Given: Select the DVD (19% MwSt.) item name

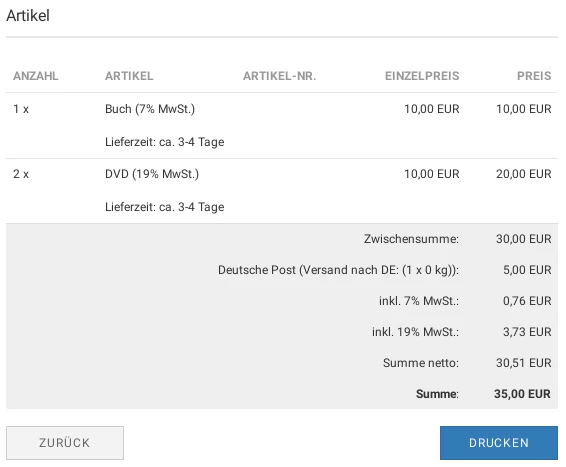Looking at the screenshot, I should click(152, 174).
